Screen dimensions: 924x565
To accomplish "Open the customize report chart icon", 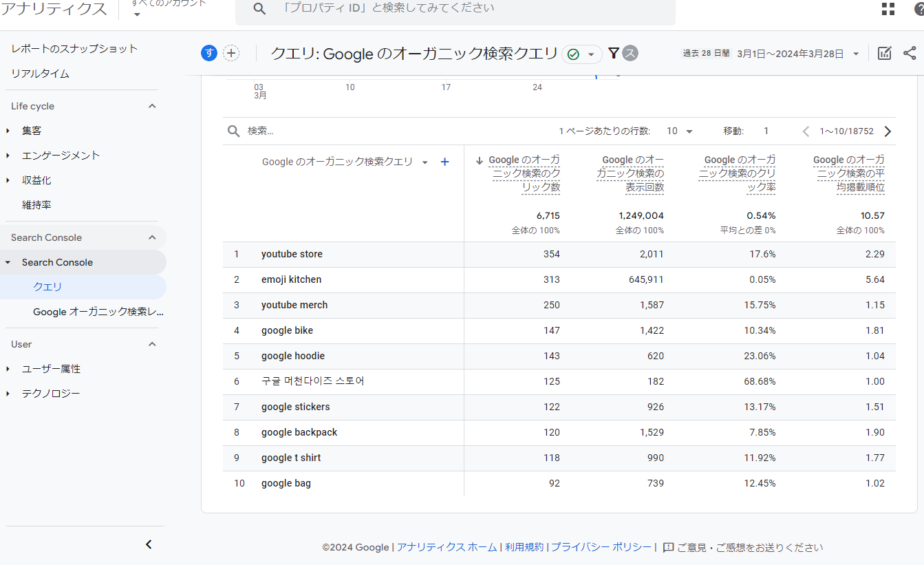I will coord(885,53).
